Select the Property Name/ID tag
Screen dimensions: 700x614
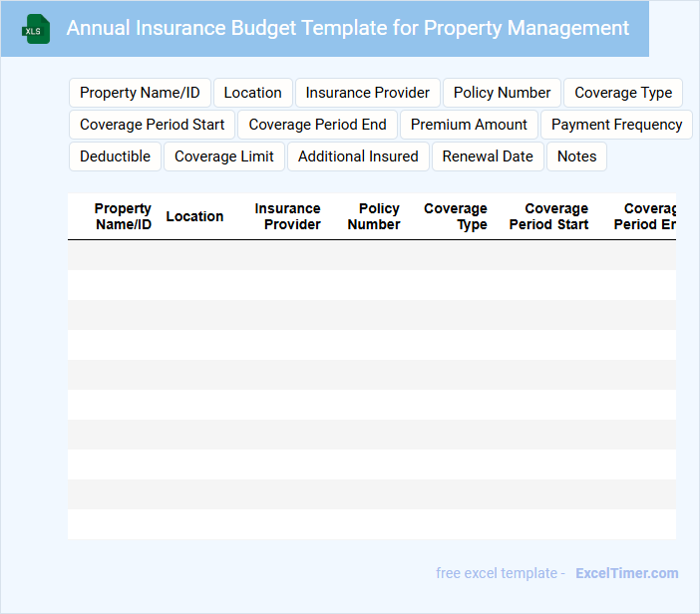[x=140, y=93]
